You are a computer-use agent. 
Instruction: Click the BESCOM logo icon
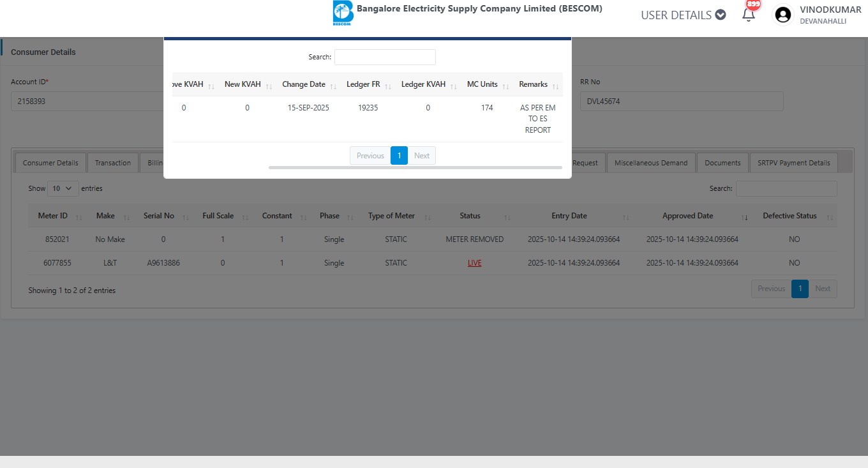pos(343,13)
